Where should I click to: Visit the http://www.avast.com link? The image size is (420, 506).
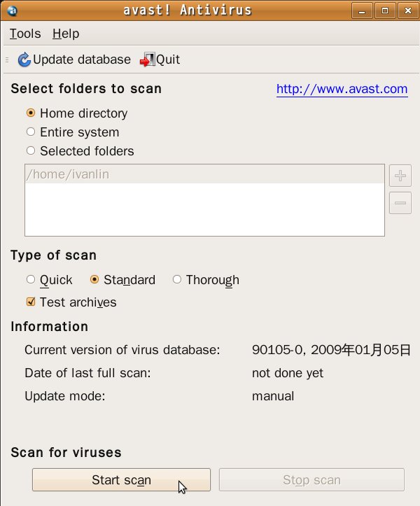(342, 89)
